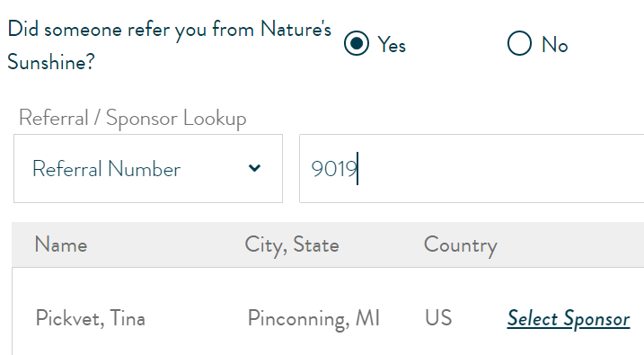Click the word "Sunshine?" in the question
This screenshot has height=355, width=644.
pyautogui.click(x=51, y=62)
